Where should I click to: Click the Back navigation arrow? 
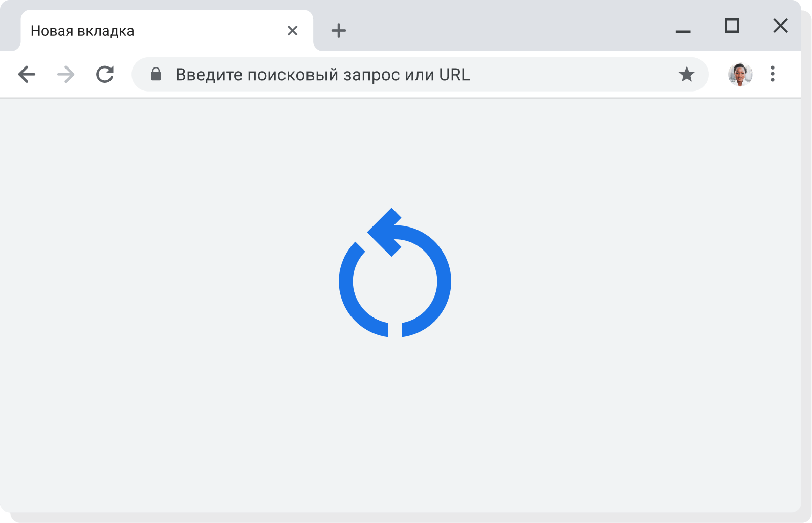tap(27, 75)
